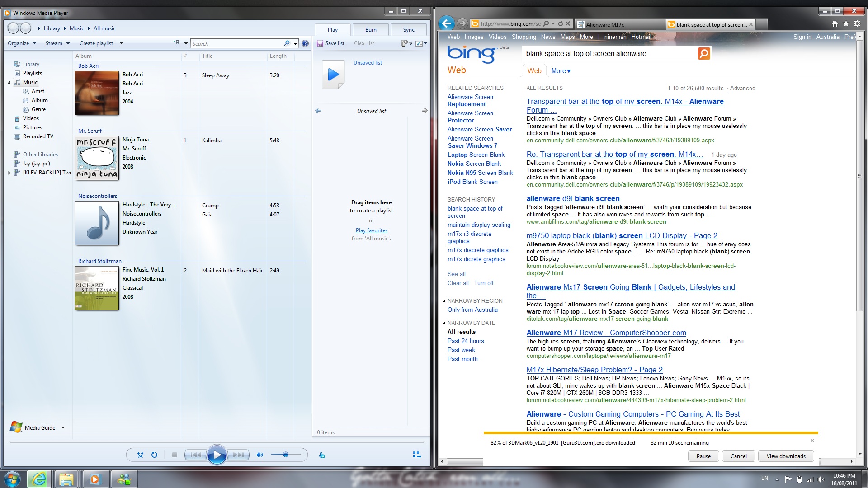
Task: Open the Media Guide dropdown arrow
Action: [63, 428]
